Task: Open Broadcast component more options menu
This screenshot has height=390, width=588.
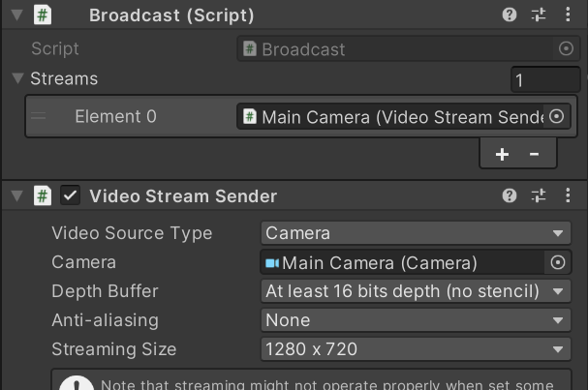Action: pos(567,15)
